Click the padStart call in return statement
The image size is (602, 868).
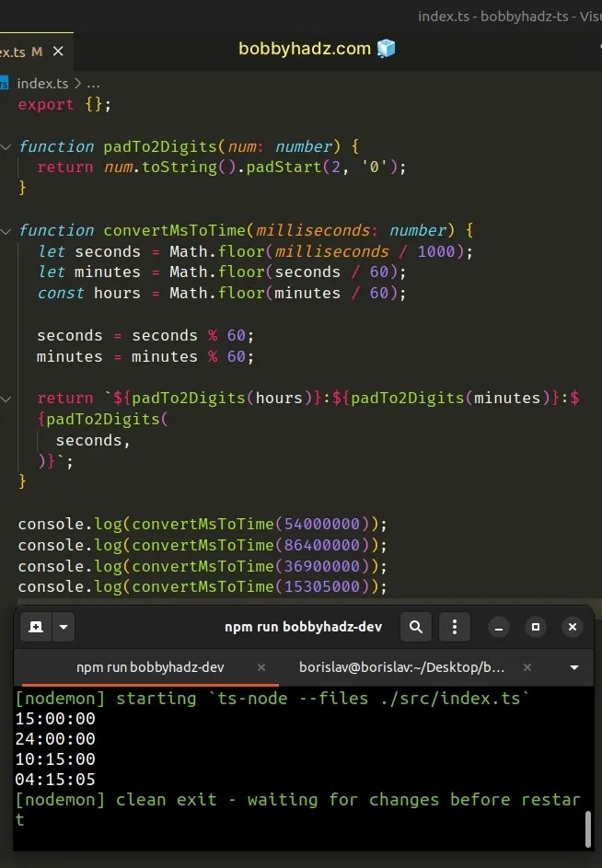click(283, 168)
